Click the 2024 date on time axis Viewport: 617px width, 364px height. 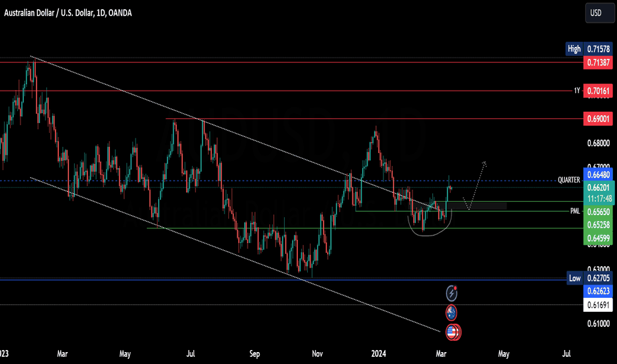click(379, 354)
